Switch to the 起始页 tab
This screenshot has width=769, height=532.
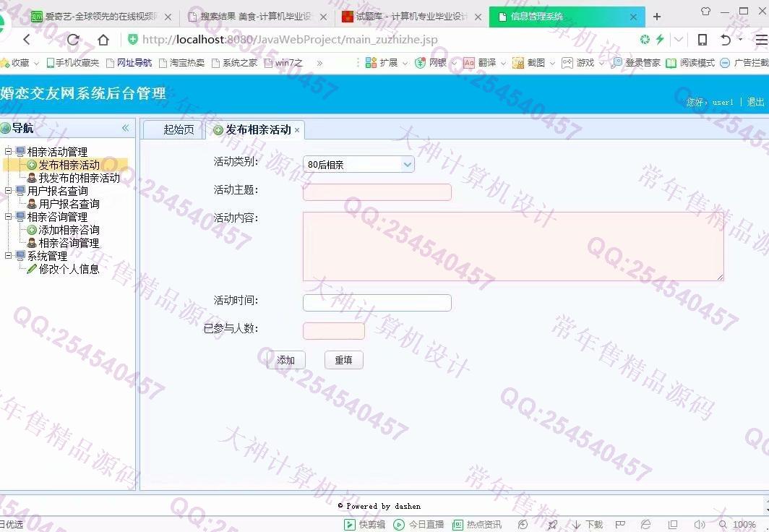pyautogui.click(x=179, y=129)
